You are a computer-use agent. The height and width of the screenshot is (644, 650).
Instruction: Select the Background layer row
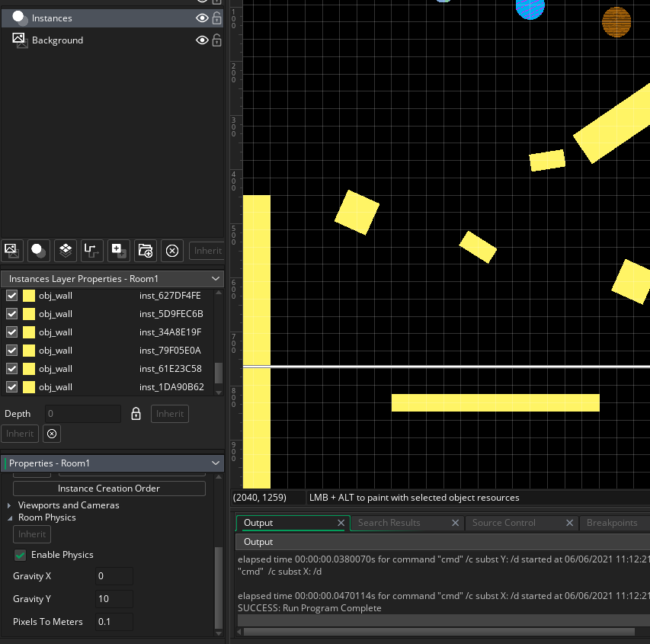coord(112,40)
